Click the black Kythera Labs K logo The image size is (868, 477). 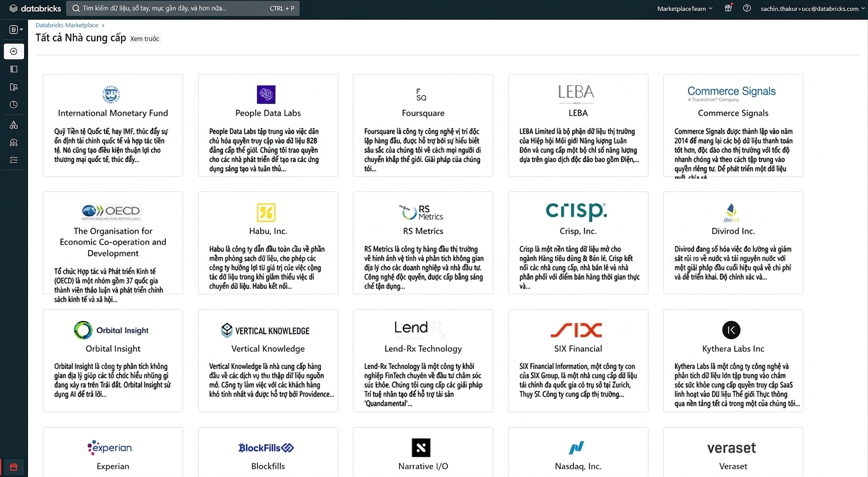(731, 330)
